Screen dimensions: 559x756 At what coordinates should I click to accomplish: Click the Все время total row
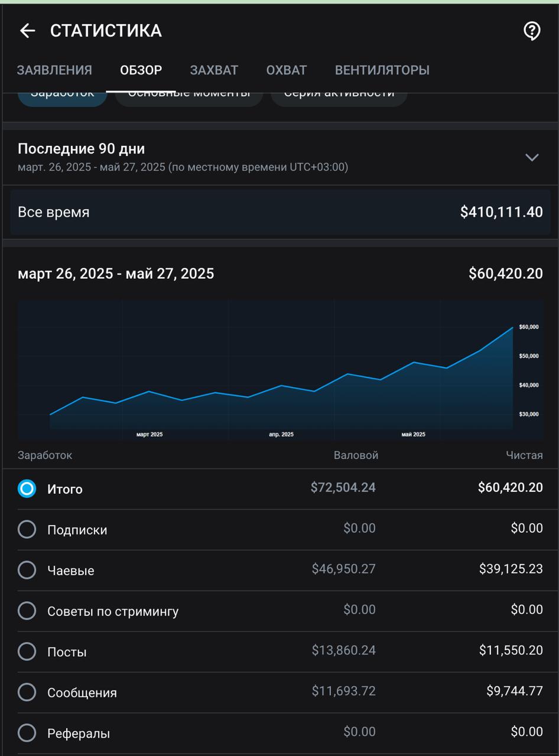tap(280, 212)
